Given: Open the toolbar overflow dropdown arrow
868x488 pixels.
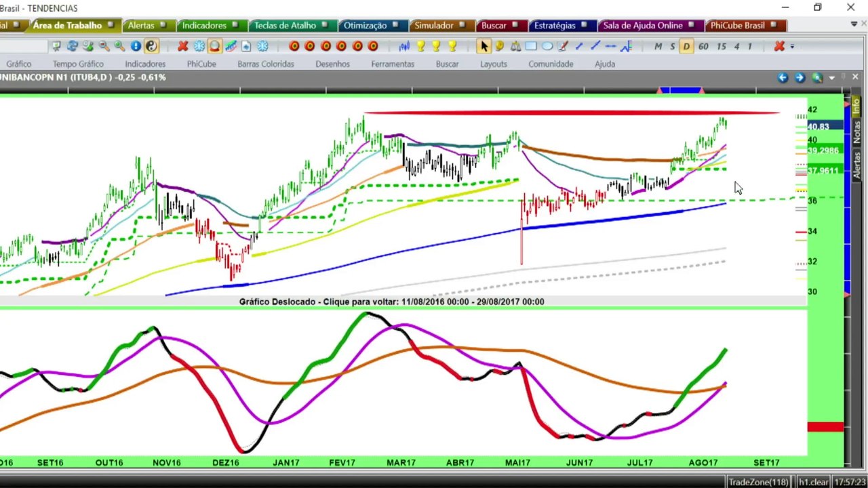Looking at the screenshot, I should point(792,46).
